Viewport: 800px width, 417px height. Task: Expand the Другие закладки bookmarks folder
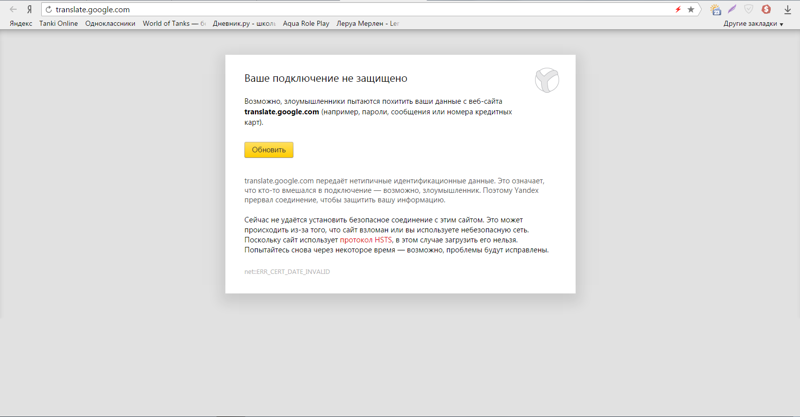click(753, 23)
